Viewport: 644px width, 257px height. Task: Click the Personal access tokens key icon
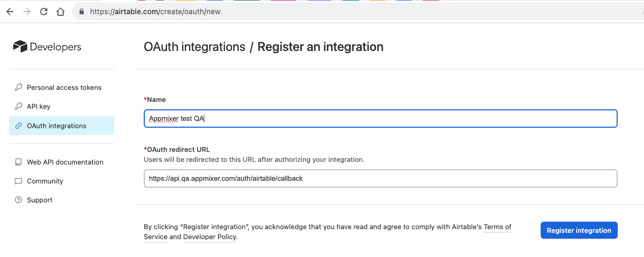[18, 87]
